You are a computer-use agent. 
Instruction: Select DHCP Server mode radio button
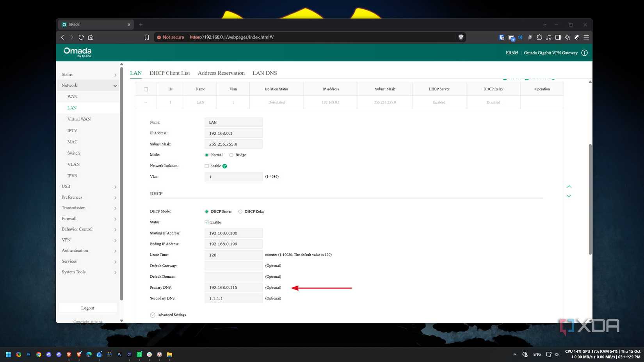click(x=206, y=211)
